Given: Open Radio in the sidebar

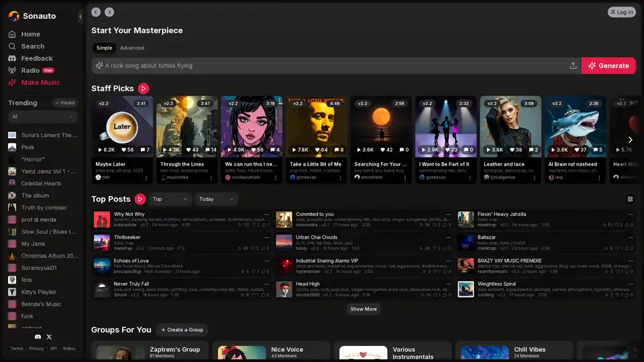Looking at the screenshot, I should 30,70.
